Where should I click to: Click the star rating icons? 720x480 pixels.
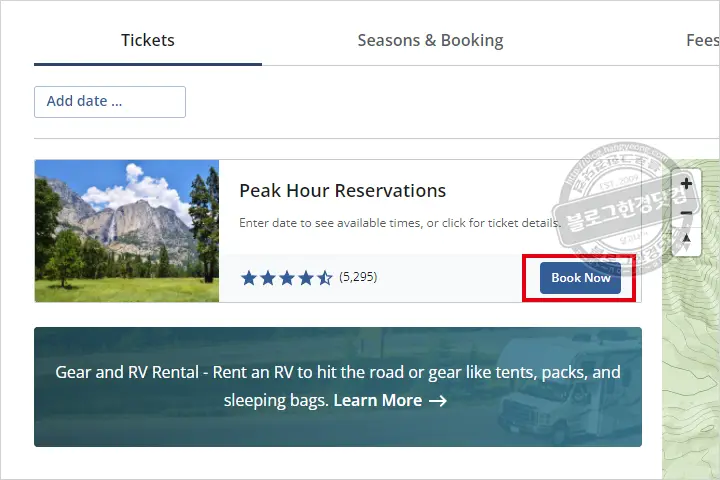pos(286,277)
